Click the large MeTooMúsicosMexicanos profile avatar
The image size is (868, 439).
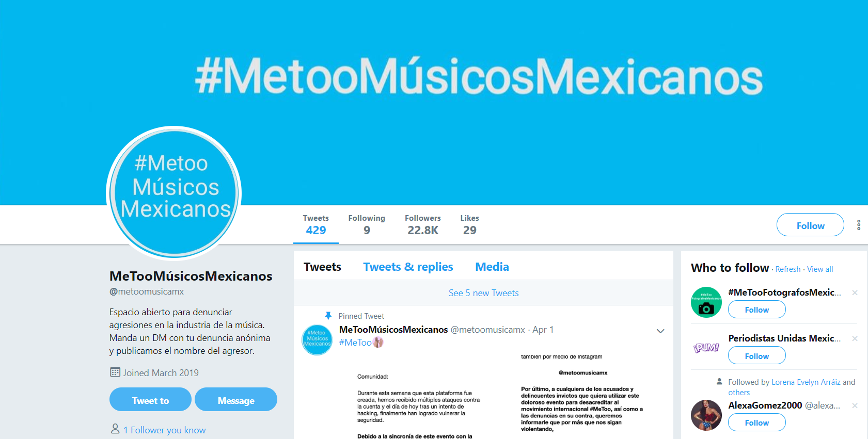click(x=175, y=193)
